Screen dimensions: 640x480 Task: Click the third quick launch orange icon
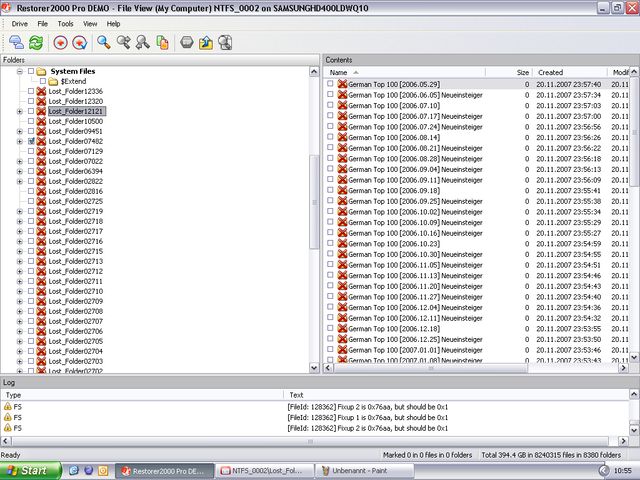pos(103,471)
